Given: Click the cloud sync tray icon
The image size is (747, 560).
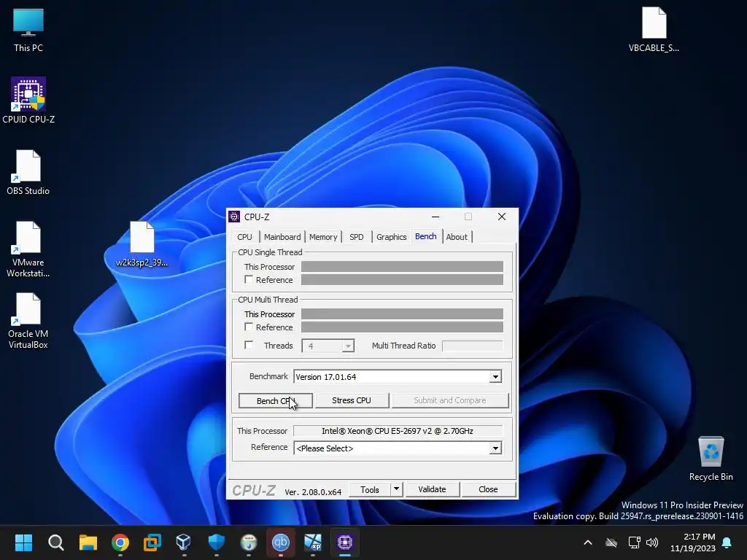Looking at the screenshot, I should pos(611,542).
